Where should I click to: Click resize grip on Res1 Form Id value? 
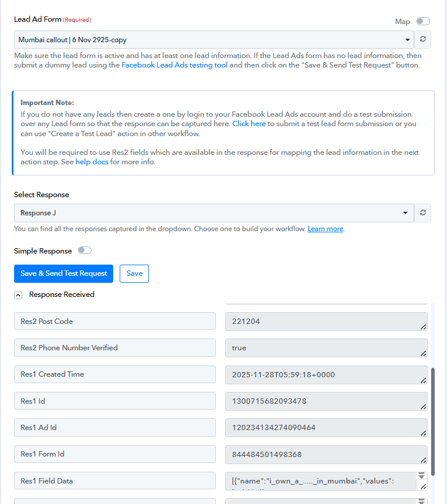click(x=423, y=459)
